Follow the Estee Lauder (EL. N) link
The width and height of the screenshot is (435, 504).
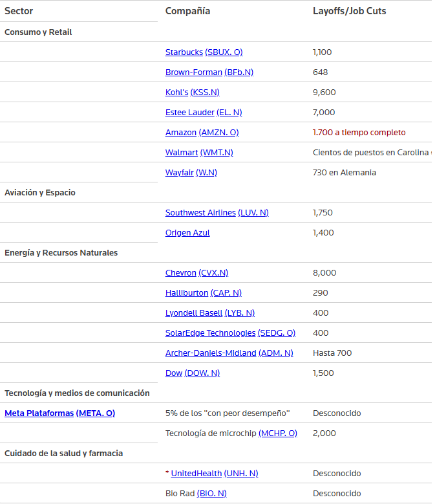click(204, 113)
